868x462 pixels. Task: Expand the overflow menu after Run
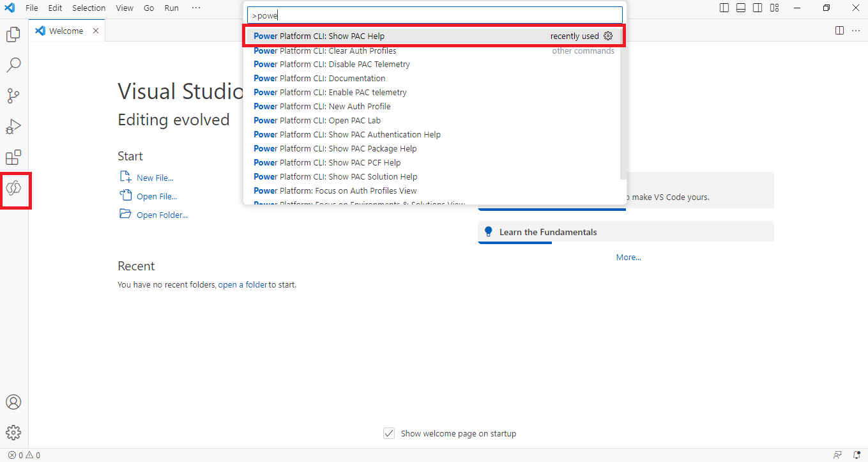pyautogui.click(x=195, y=8)
